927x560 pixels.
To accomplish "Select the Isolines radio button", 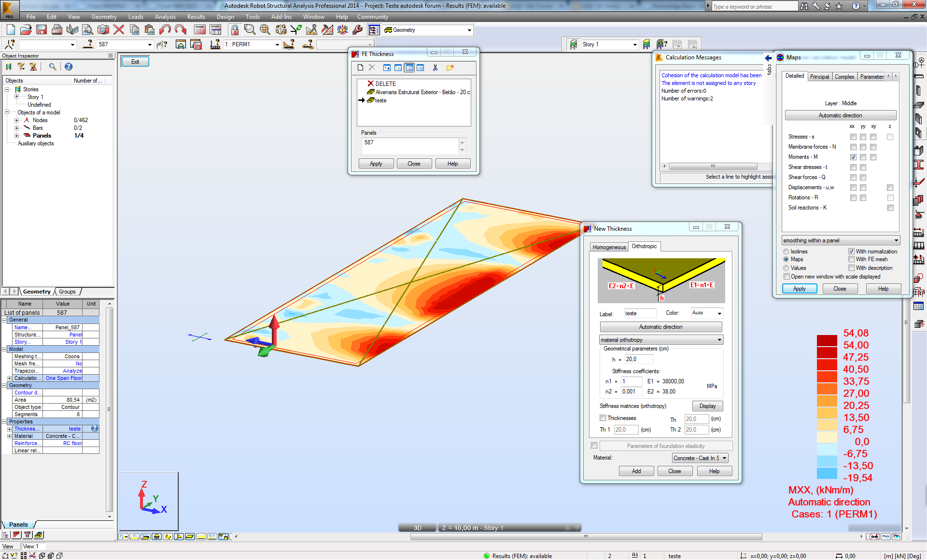I will pos(787,252).
